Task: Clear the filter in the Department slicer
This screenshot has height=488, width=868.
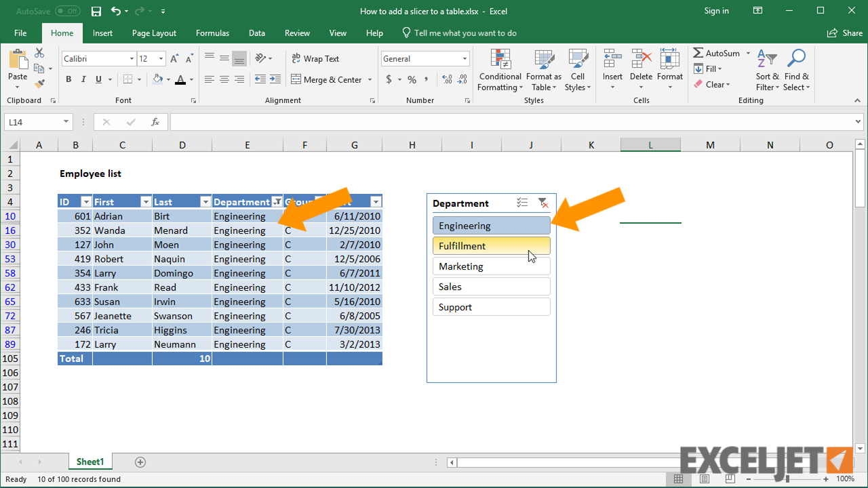Action: point(543,203)
